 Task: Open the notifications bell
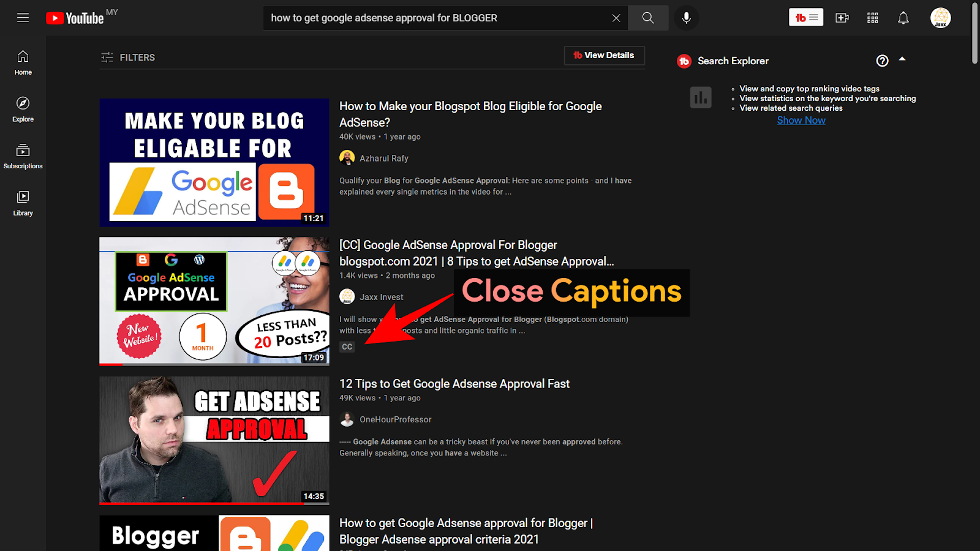coord(903,18)
